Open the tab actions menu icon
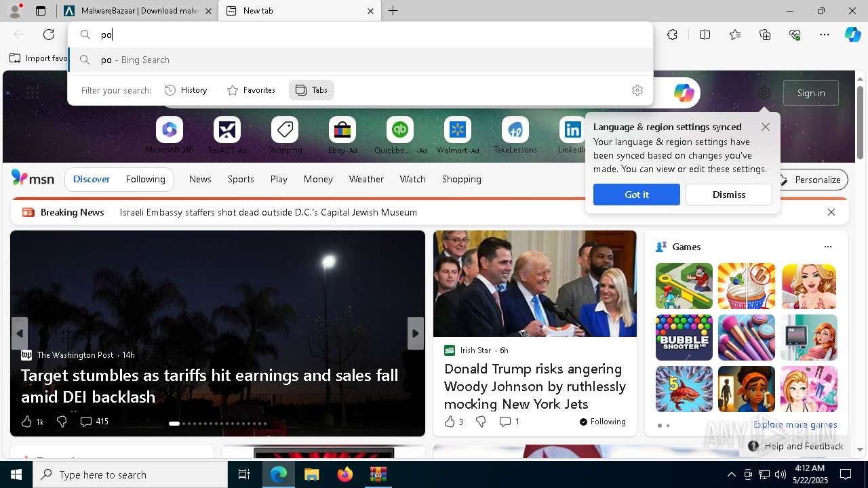Image resolution: width=868 pixels, height=488 pixels. pyautogui.click(x=41, y=11)
